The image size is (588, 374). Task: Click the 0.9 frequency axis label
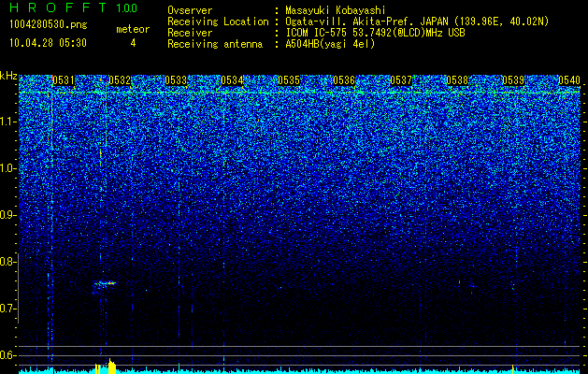tap(8, 215)
